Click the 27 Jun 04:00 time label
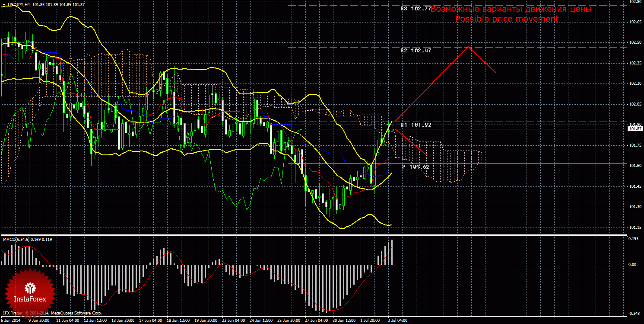This screenshot has height=324, width=644. (x=317, y=321)
